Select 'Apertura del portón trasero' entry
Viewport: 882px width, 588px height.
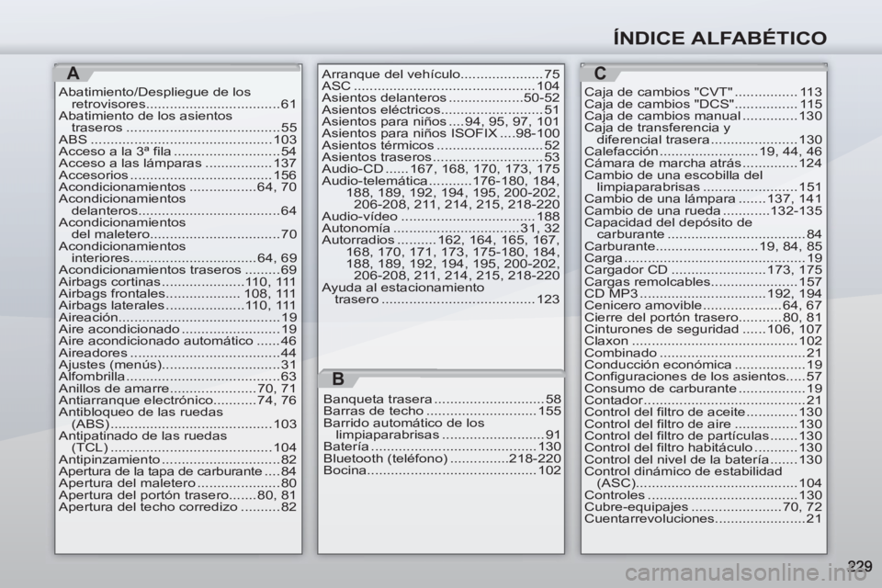coord(177,495)
